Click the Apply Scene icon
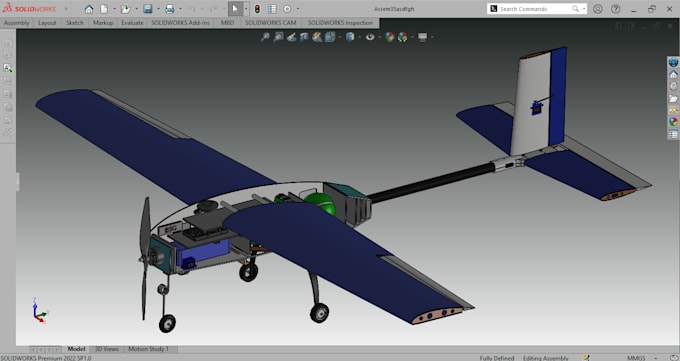 [x=402, y=37]
